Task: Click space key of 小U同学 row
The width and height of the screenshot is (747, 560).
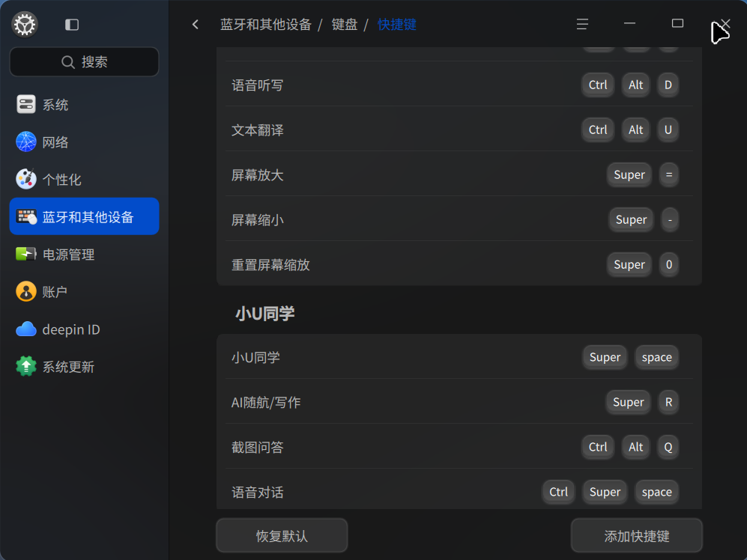Action: [x=656, y=357]
